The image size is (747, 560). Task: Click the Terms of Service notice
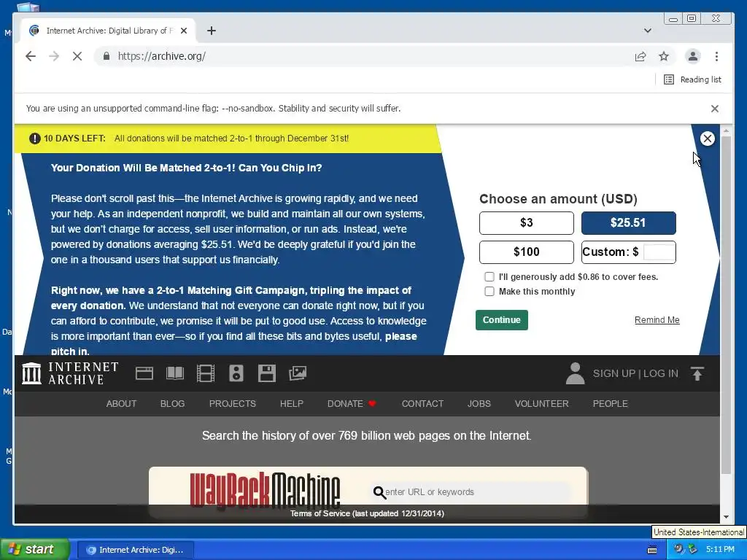[x=367, y=513]
